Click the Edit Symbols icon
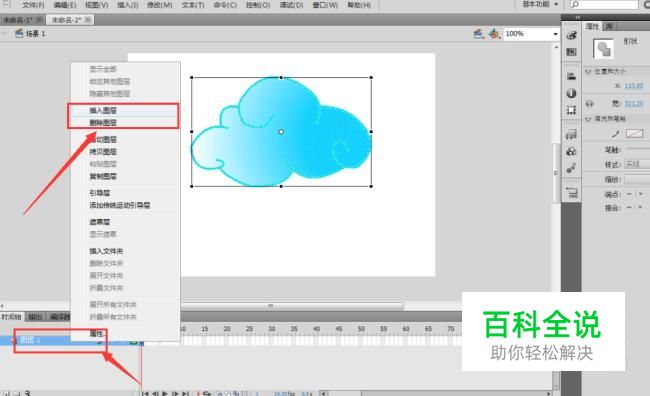Viewport: 650px width, 396px height. [494, 34]
